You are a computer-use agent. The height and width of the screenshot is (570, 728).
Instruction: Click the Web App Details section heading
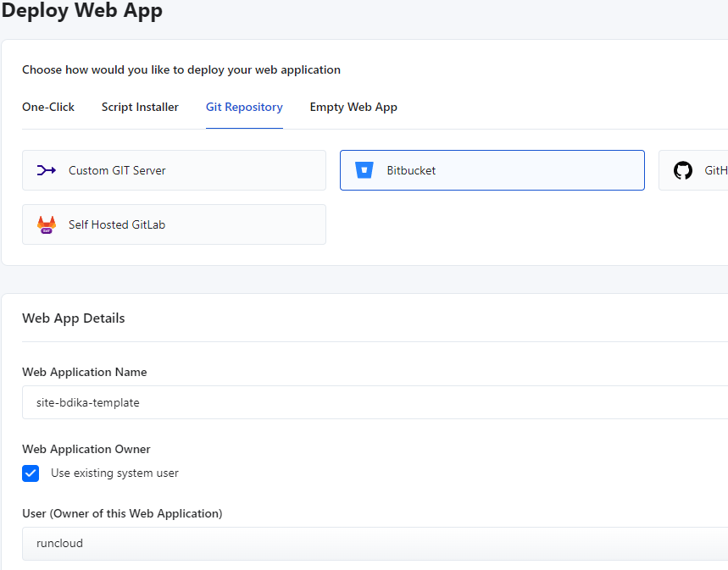coord(73,318)
